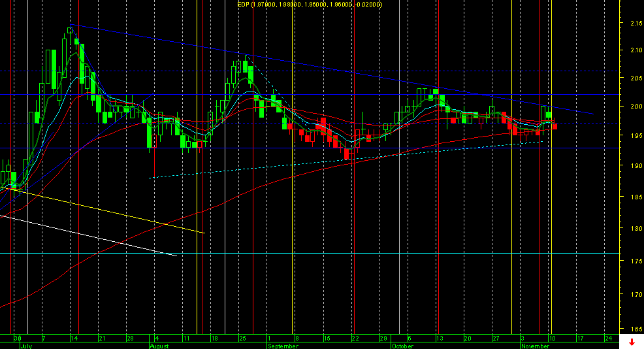The height and width of the screenshot is (349, 644).
Task: Select the October month label
Action: tap(402, 346)
